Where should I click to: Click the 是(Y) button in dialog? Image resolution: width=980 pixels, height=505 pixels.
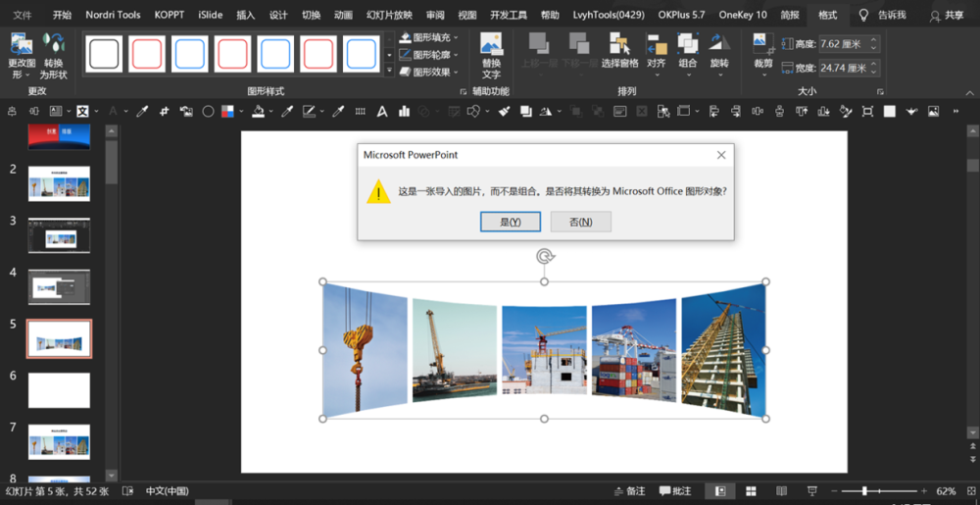(x=510, y=222)
